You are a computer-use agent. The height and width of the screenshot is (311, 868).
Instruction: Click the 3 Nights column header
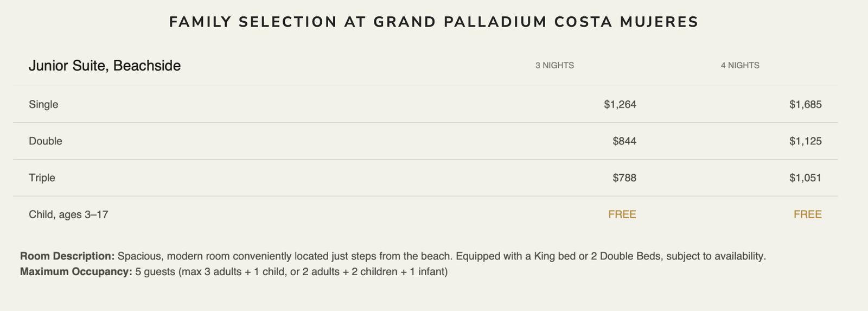tap(554, 66)
